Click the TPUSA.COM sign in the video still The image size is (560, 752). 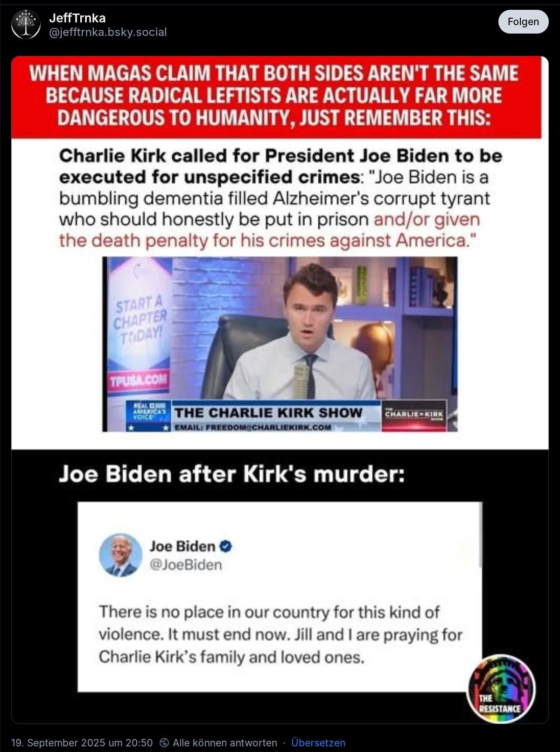[138, 381]
